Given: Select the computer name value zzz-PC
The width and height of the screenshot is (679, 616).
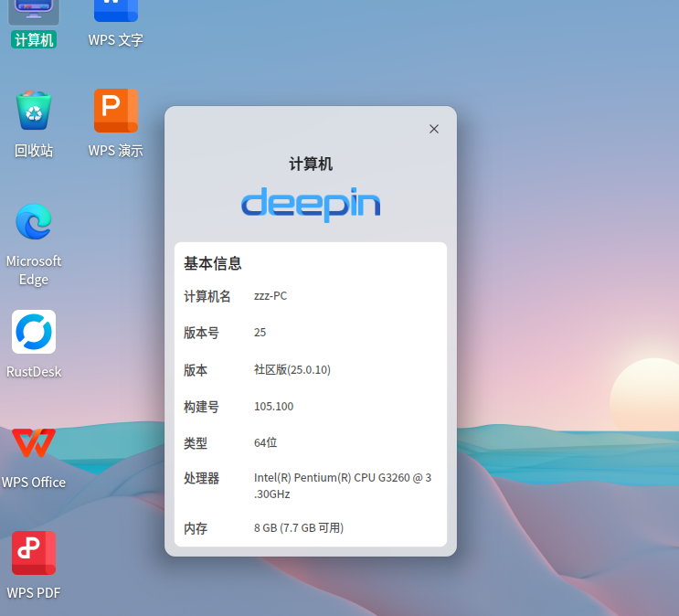Looking at the screenshot, I should point(271,296).
